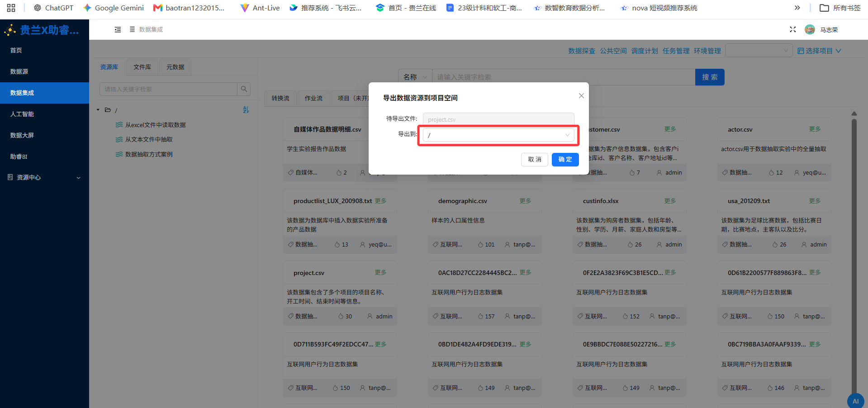
Task: Open the Gmail baotran bookmark
Action: point(189,8)
